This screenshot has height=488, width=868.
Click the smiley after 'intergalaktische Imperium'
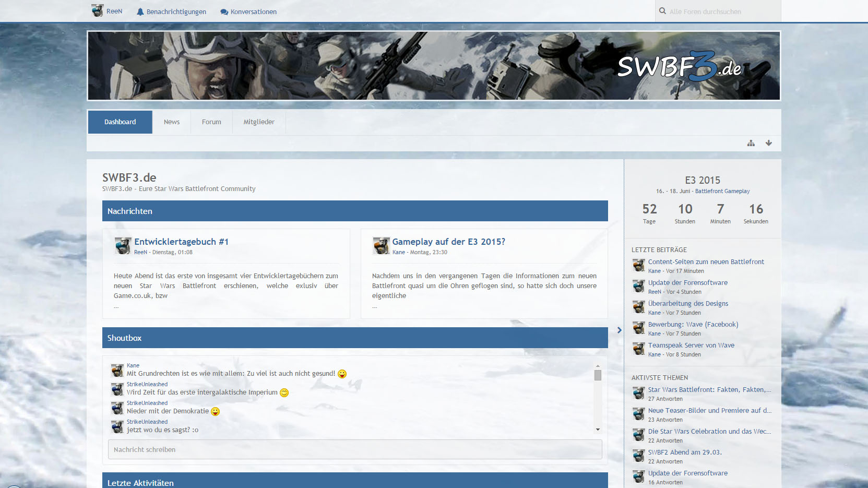(x=284, y=392)
